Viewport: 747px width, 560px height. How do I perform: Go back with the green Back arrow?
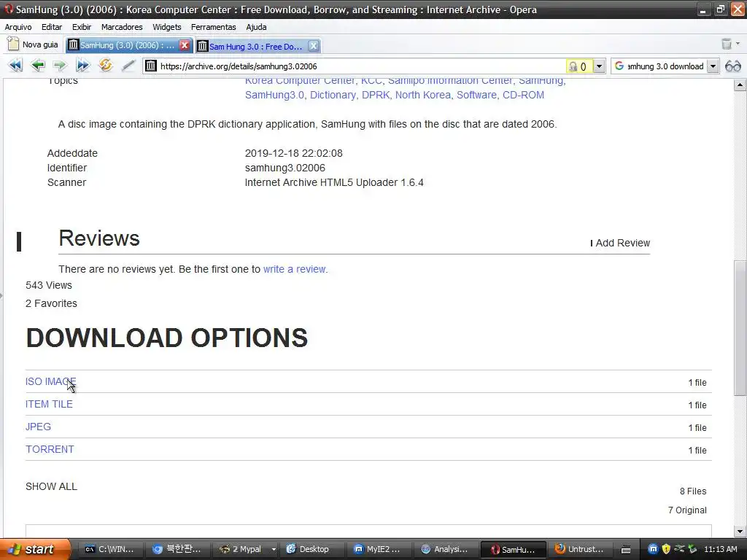(38, 65)
